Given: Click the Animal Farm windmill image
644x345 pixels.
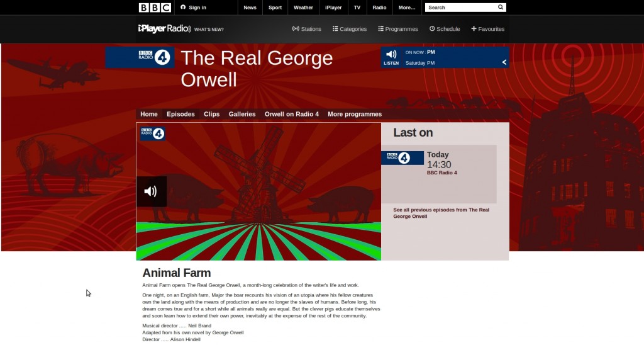Looking at the screenshot, I should tap(258, 191).
